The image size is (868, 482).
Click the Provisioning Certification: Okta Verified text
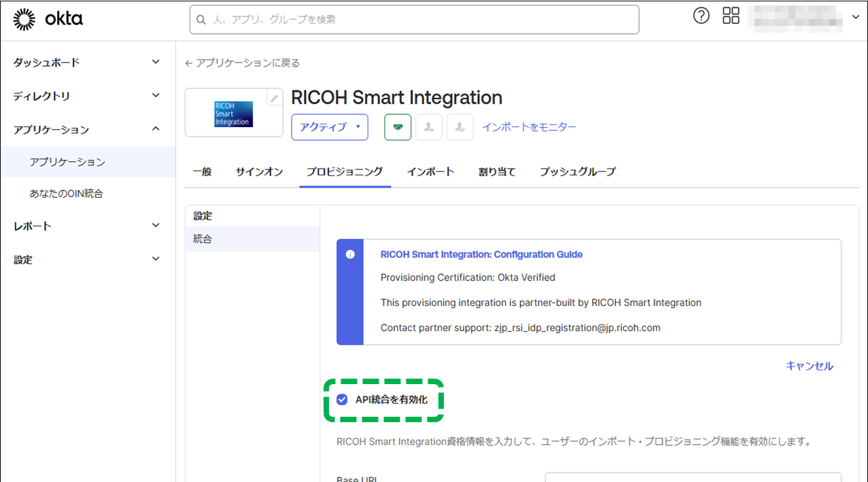point(468,277)
